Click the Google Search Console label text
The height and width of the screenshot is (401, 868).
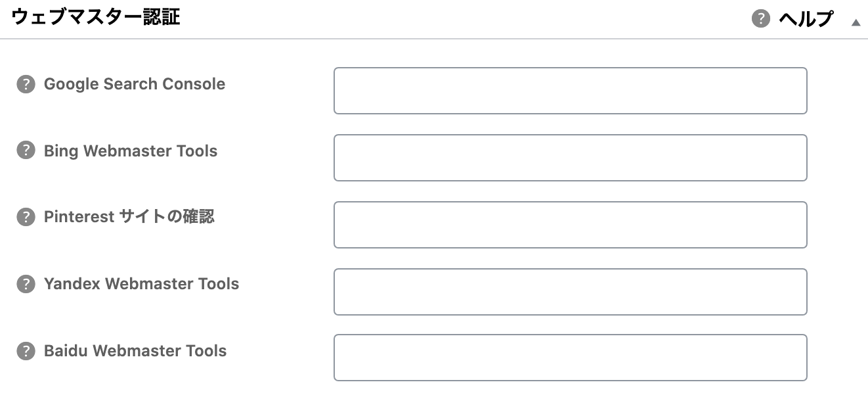pyautogui.click(x=135, y=84)
